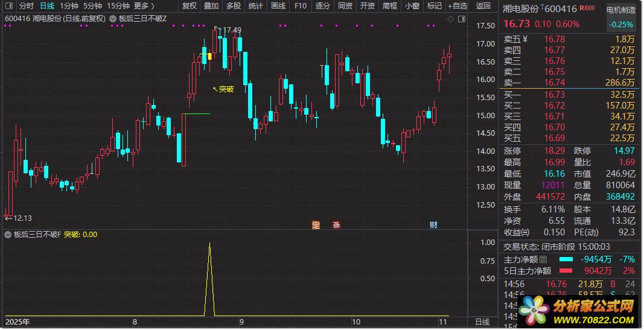Click 5日主力净额 value 9042万
644x330 pixels.
598,271
